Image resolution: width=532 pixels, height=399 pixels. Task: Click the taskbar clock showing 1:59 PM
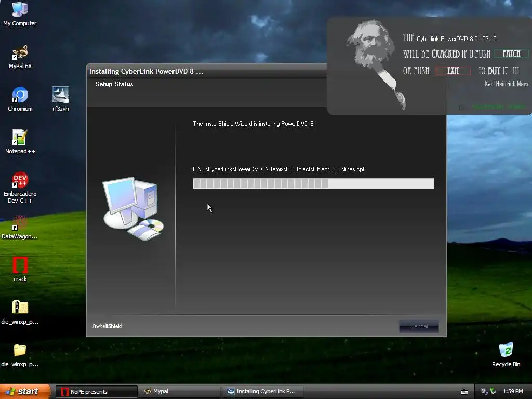pyautogui.click(x=513, y=391)
